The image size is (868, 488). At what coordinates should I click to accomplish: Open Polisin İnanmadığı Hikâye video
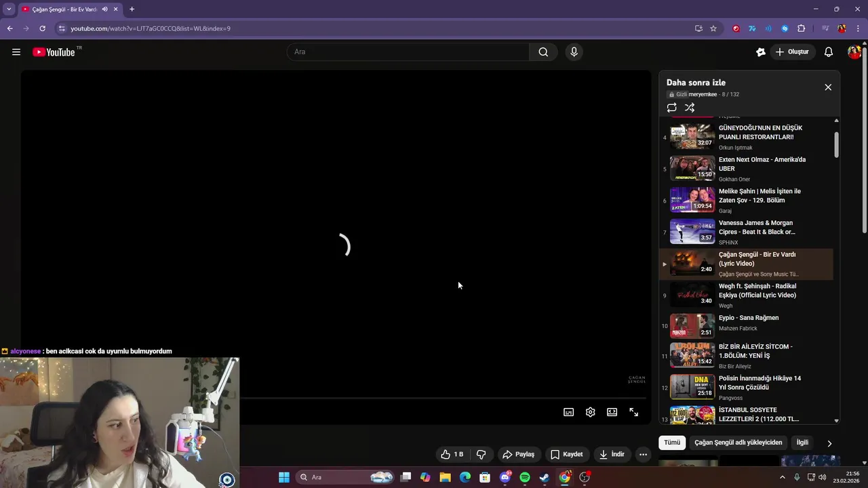coord(746,387)
